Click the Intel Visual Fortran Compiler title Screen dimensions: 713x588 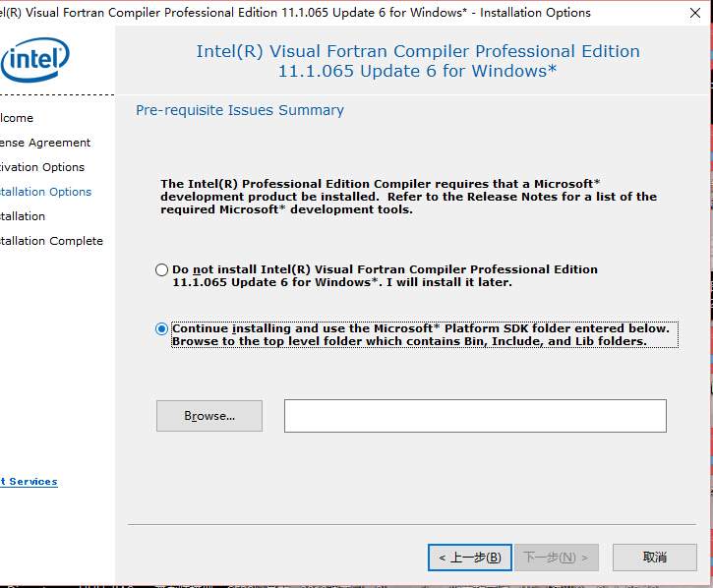[x=417, y=61]
